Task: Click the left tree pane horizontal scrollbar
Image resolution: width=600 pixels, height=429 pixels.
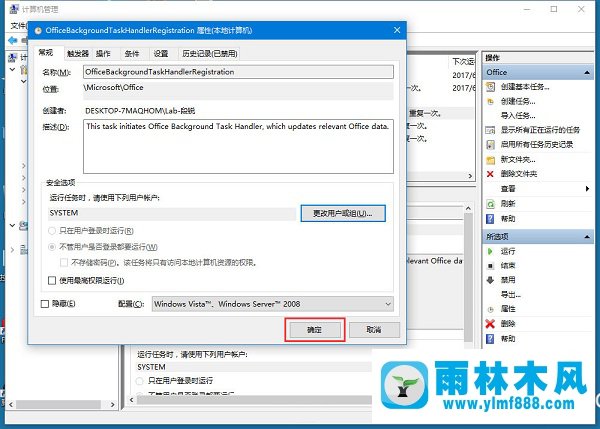Action: tap(61, 405)
